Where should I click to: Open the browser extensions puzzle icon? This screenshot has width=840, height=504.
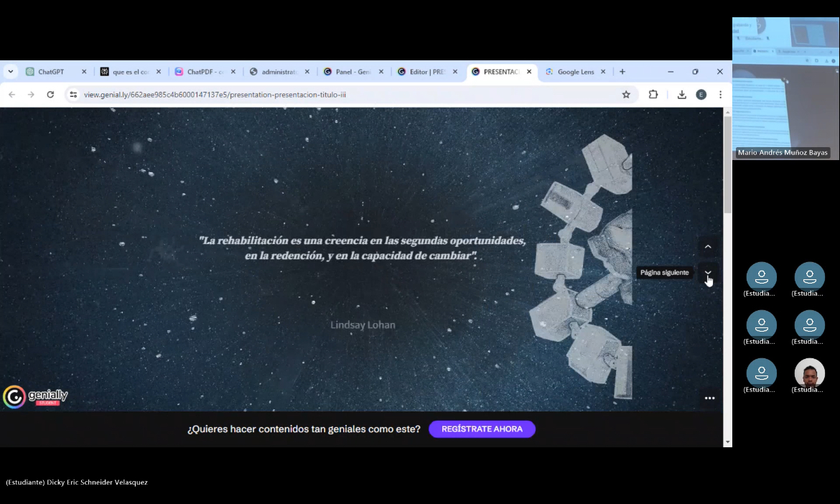[x=653, y=95]
